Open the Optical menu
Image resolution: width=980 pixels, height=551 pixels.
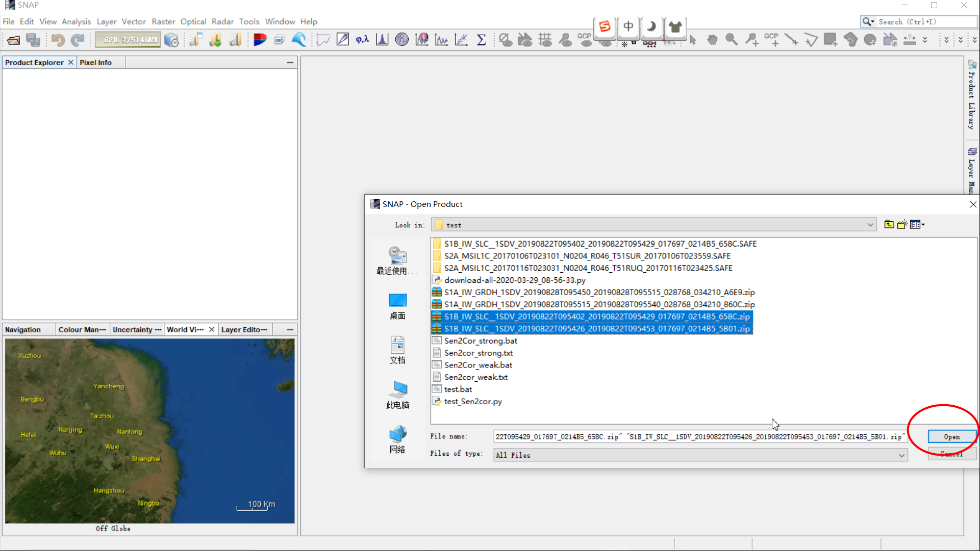click(x=193, y=21)
